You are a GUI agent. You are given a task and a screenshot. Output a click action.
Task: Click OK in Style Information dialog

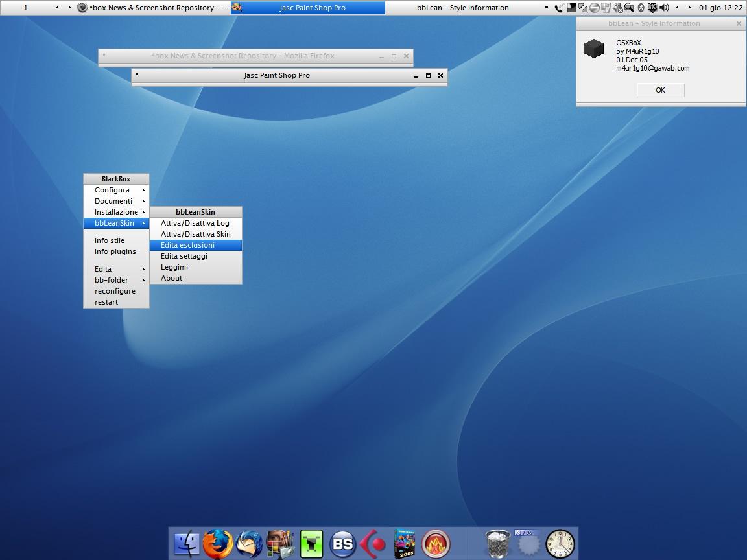pos(660,90)
